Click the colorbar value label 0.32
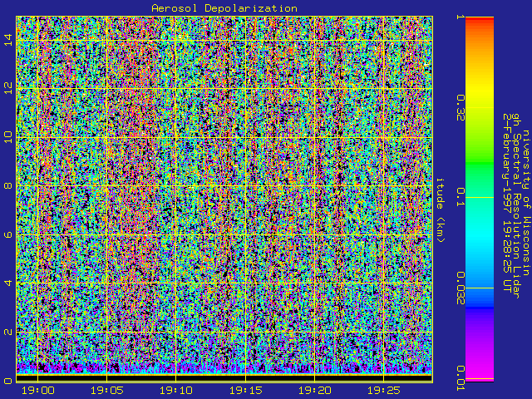The width and height of the screenshot is (532, 399). [x=461, y=108]
